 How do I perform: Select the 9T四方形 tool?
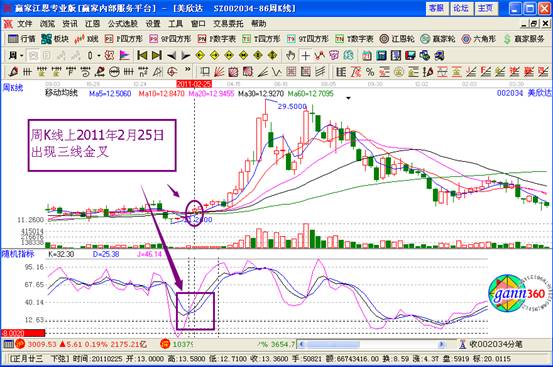coord(308,39)
